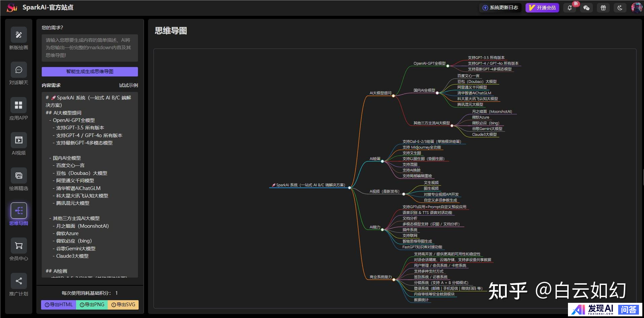Viewport: 644px width, 318px height.
Task: Open the 推广计划 share icon
Action: (x=19, y=281)
